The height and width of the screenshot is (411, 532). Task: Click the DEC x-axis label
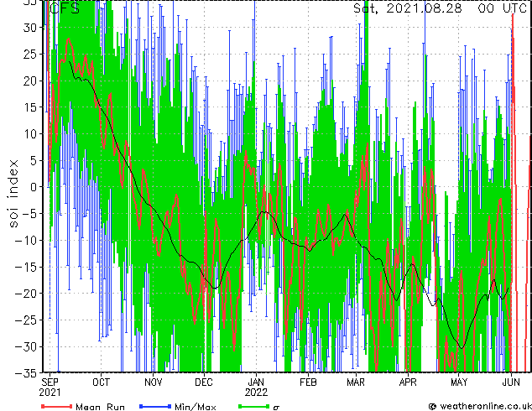coord(204,382)
